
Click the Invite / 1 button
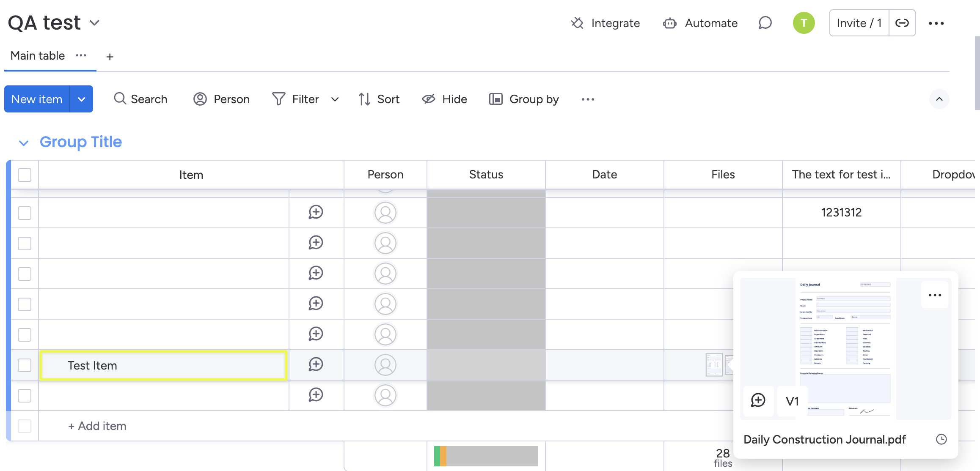(859, 23)
